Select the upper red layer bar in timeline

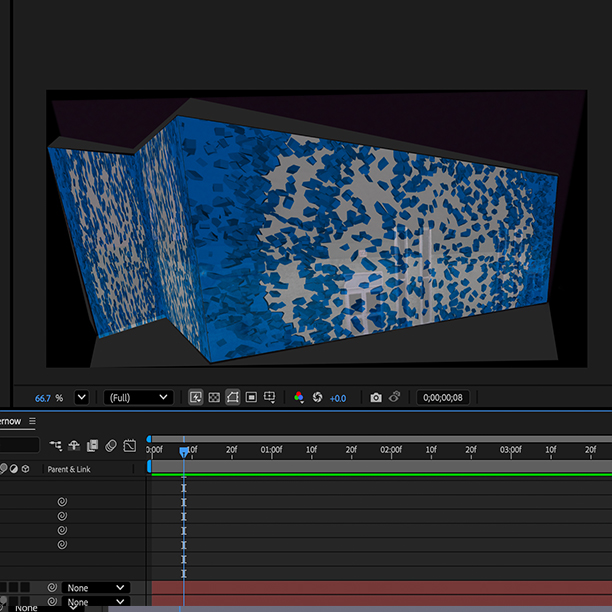[x=381, y=587]
